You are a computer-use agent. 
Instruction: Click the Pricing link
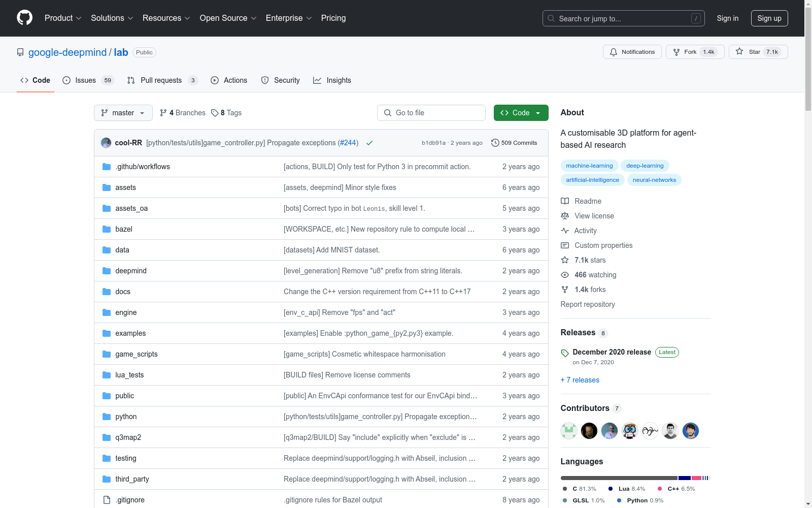coord(333,18)
